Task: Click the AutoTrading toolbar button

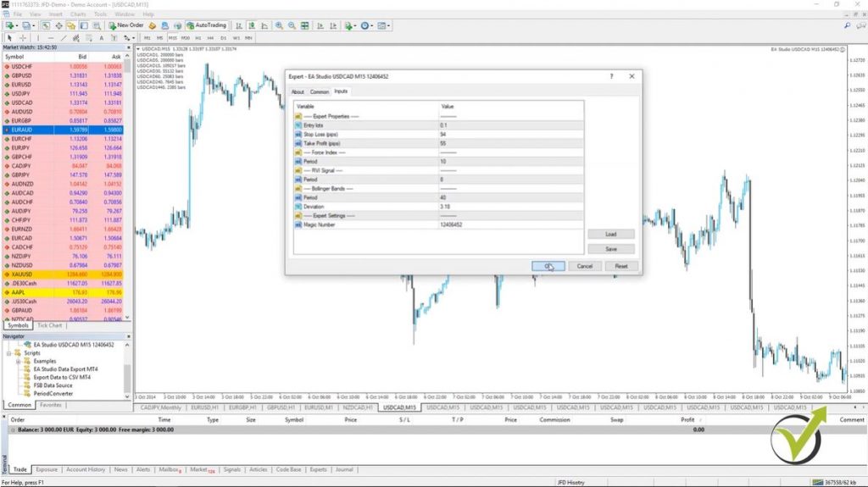Action: pyautogui.click(x=207, y=25)
